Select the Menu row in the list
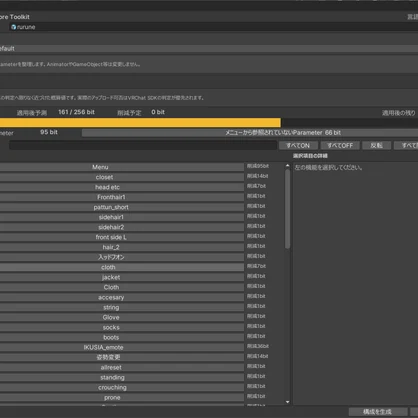Viewport: 418px width, 418px height. point(122,167)
